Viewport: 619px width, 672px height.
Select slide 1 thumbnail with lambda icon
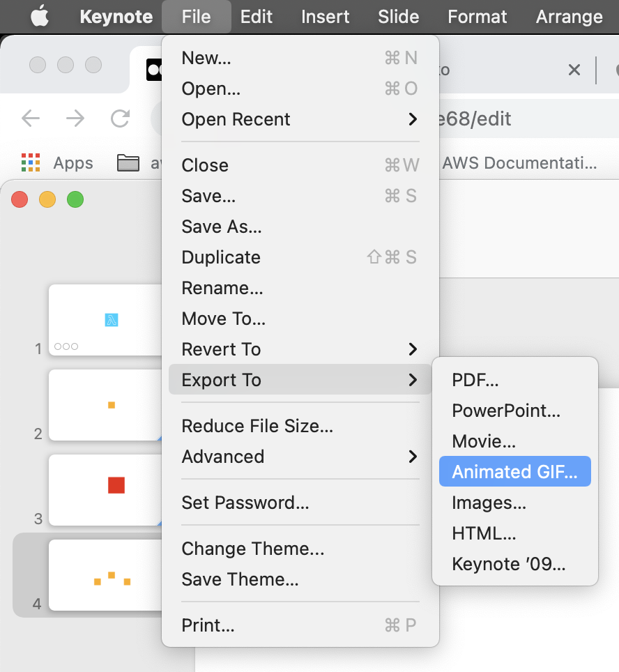(x=105, y=320)
